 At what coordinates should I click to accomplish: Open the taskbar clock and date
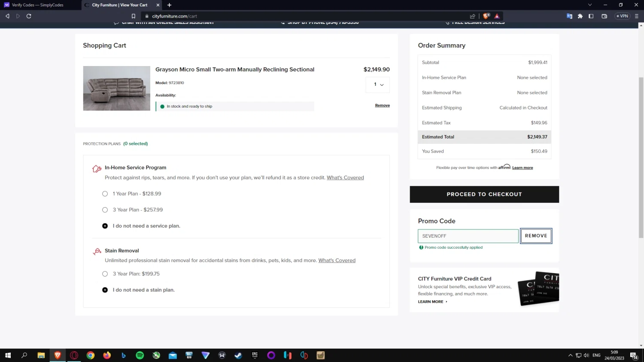click(x=614, y=355)
